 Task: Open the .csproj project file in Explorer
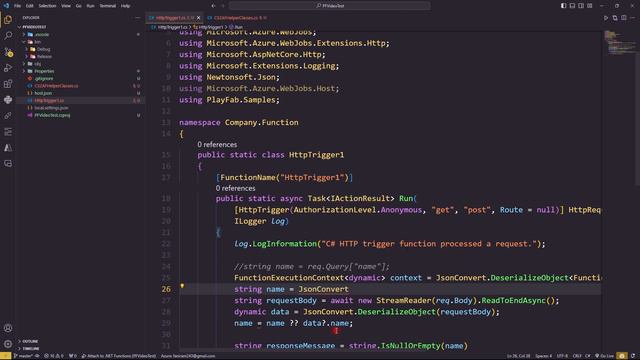coord(52,116)
